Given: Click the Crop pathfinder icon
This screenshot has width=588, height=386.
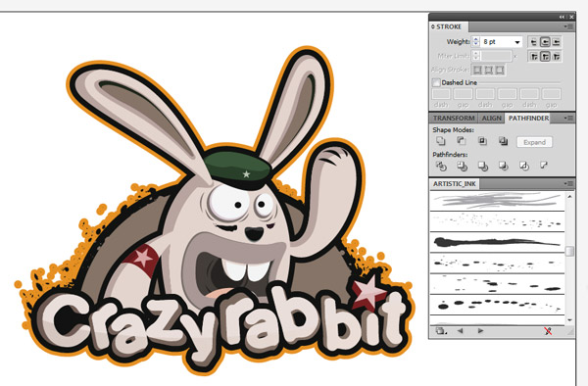Looking at the screenshot, I should 504,166.
